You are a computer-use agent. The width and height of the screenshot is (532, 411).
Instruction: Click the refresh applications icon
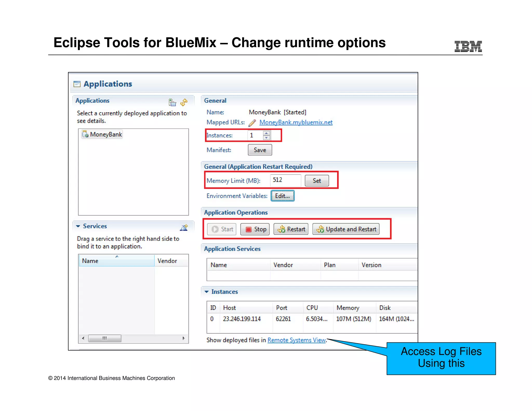click(184, 102)
